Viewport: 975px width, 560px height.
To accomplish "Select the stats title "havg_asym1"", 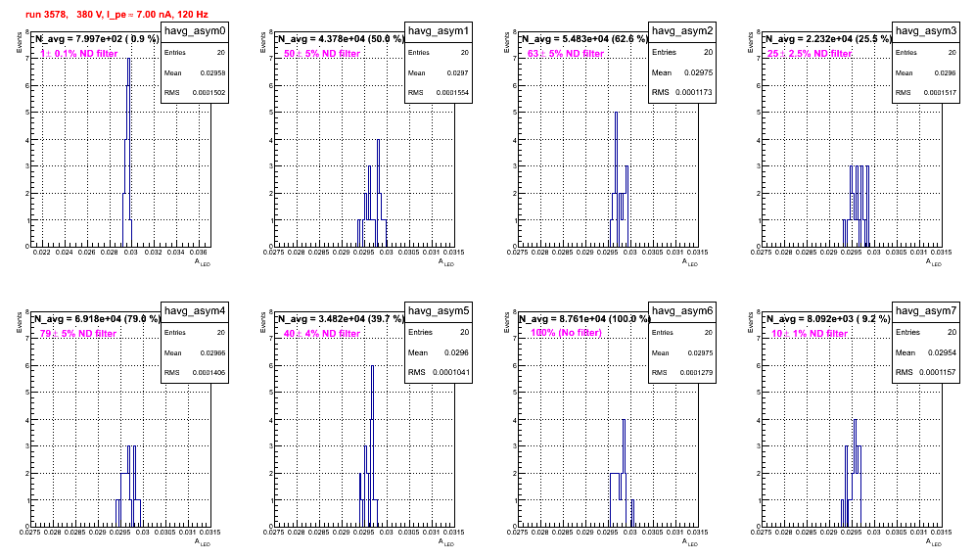I will (439, 31).
